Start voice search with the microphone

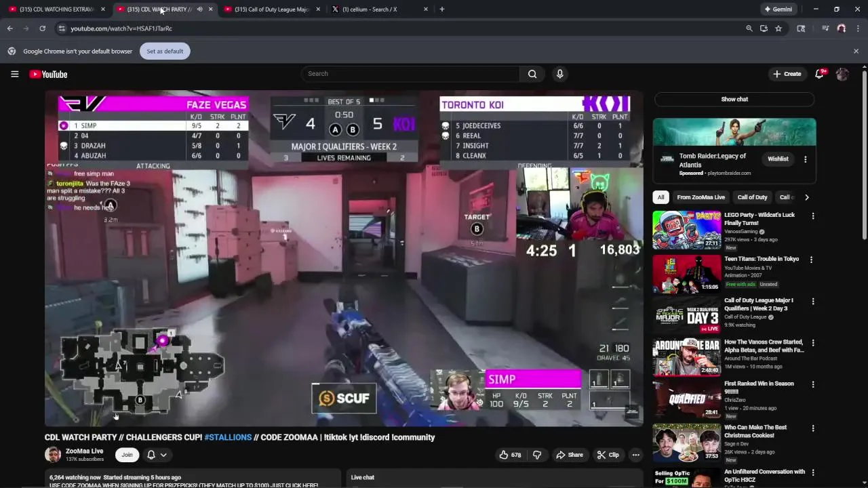559,74
